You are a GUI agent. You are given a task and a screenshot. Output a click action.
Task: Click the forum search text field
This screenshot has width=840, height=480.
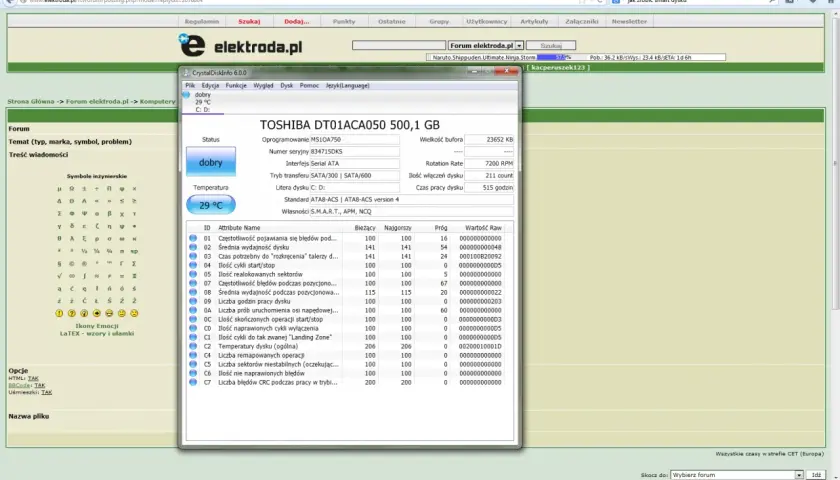pos(399,46)
